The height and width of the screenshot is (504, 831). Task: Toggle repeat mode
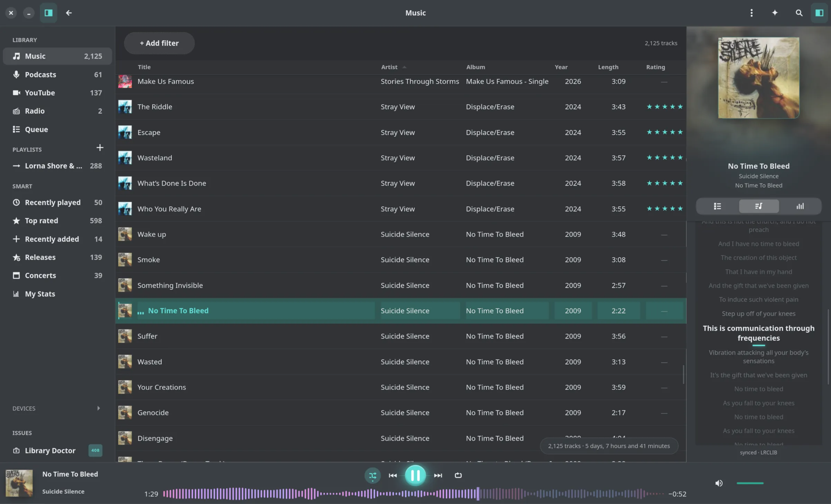click(458, 476)
